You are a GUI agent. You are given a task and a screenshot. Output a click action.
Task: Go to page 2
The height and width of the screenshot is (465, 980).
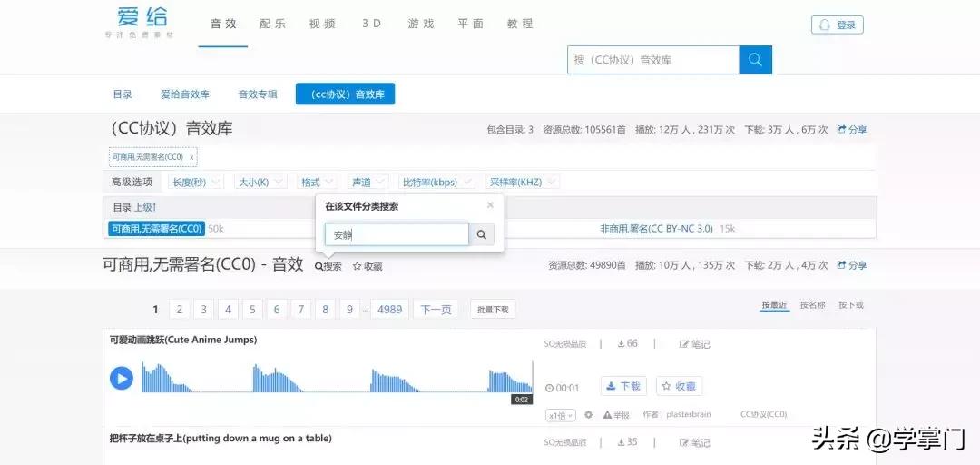tap(180, 309)
